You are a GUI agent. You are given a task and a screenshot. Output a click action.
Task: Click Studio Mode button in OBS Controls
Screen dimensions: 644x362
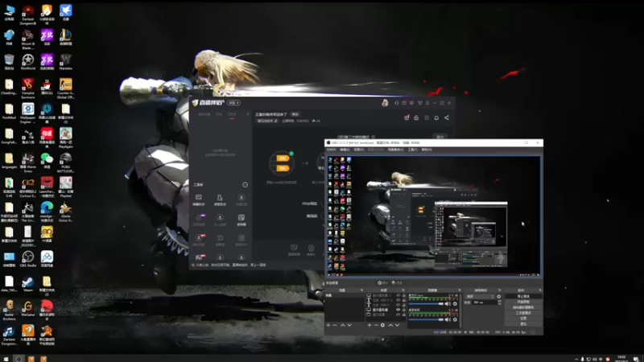(x=523, y=313)
